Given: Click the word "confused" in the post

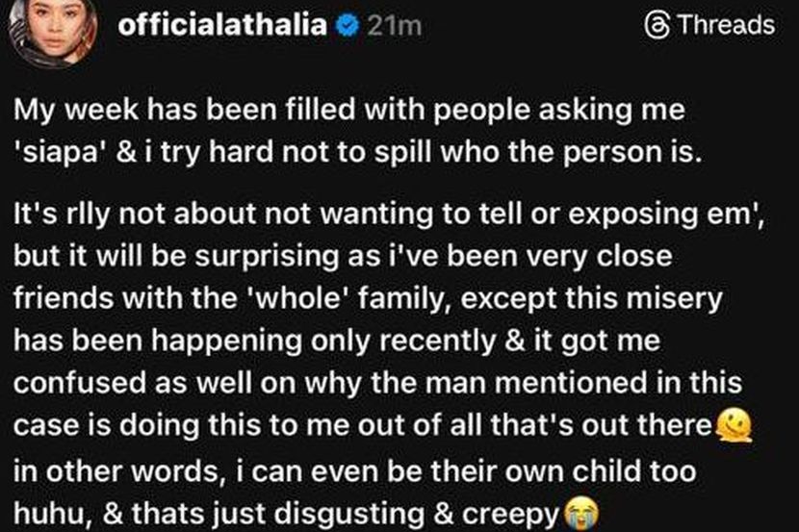Looking at the screenshot, I should pos(78,384).
